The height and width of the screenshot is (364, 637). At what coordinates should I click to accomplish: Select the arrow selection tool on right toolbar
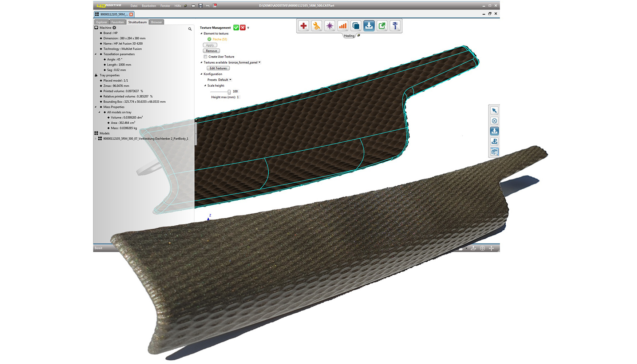click(x=494, y=110)
